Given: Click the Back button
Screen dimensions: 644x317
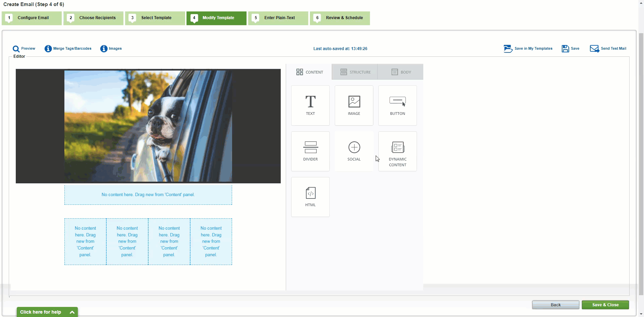Looking at the screenshot, I should [555, 305].
